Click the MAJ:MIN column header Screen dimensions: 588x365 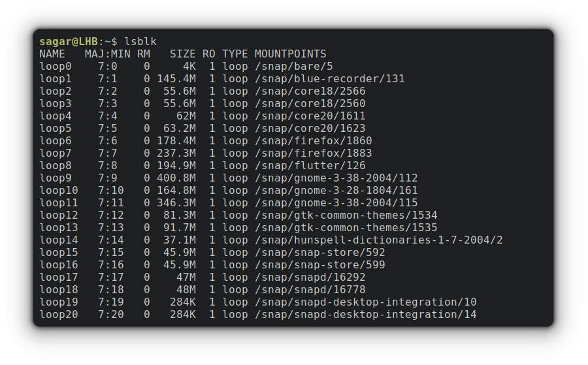click(108, 54)
